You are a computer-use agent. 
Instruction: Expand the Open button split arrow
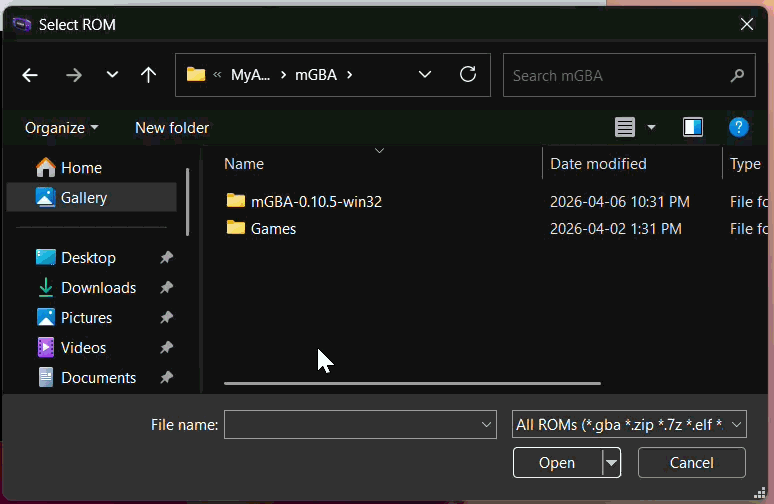(x=612, y=463)
